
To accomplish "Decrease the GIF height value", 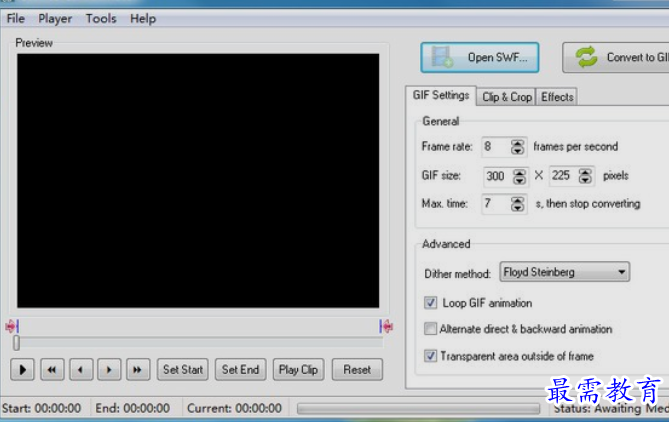I will pyautogui.click(x=585, y=179).
